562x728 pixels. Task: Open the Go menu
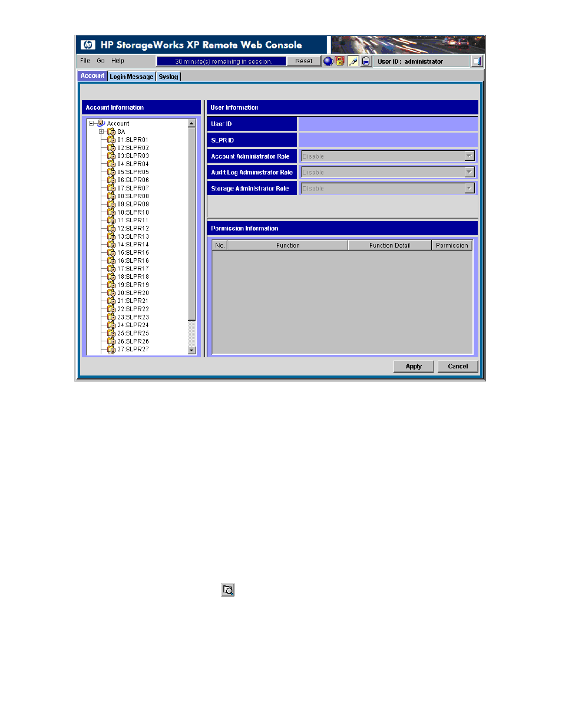(101, 61)
